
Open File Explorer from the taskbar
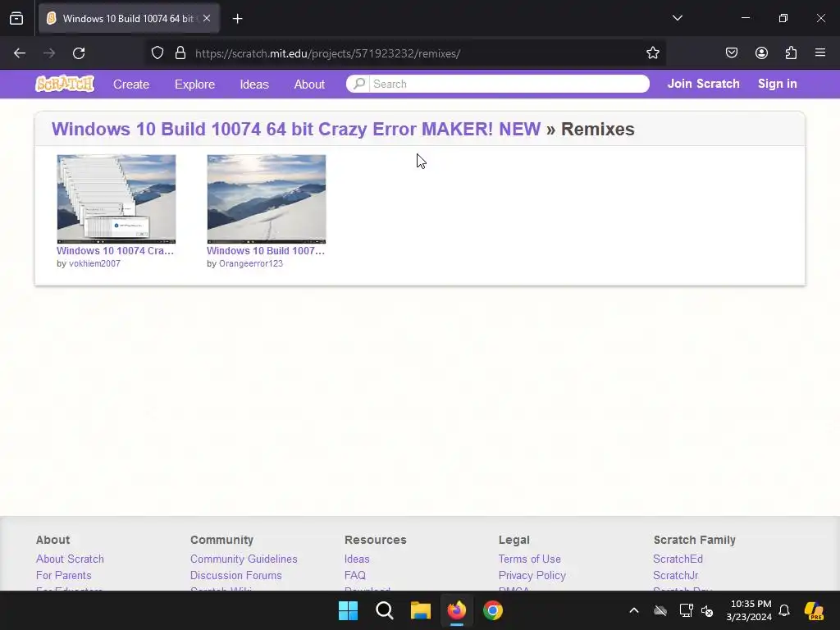click(421, 610)
